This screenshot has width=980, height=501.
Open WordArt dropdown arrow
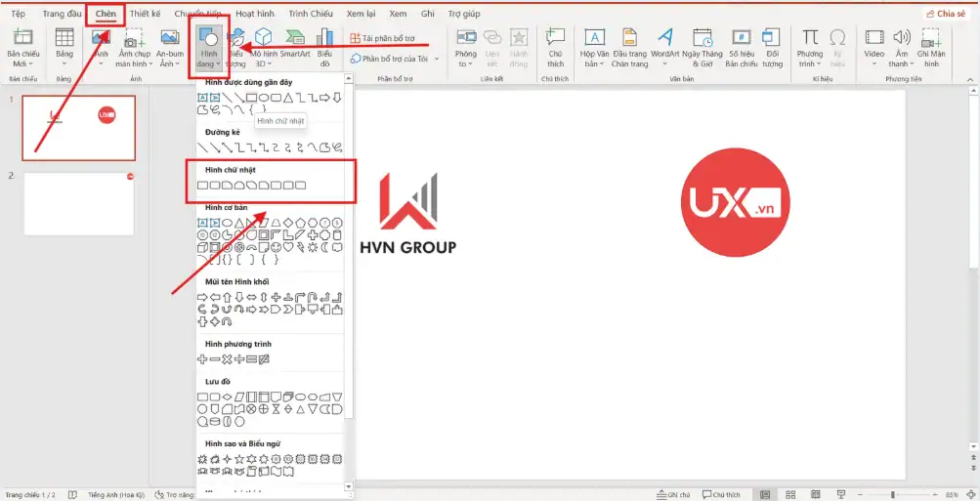click(665, 63)
